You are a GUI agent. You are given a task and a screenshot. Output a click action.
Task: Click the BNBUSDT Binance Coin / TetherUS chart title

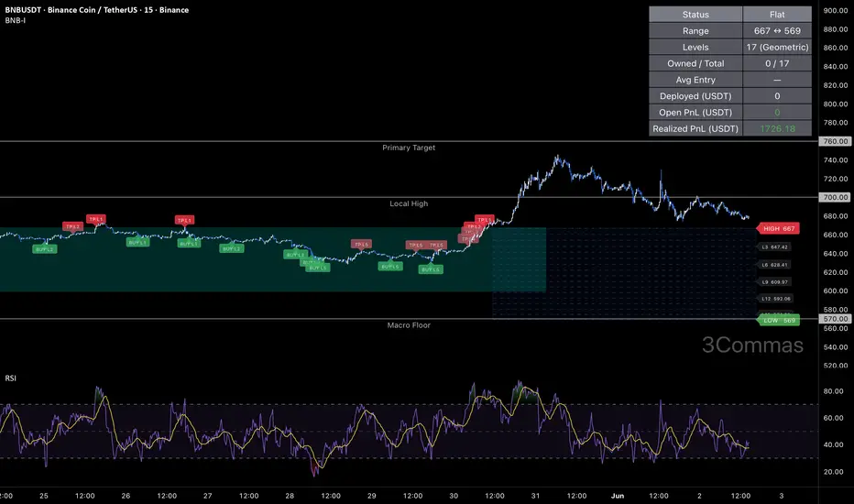[x=97, y=10]
